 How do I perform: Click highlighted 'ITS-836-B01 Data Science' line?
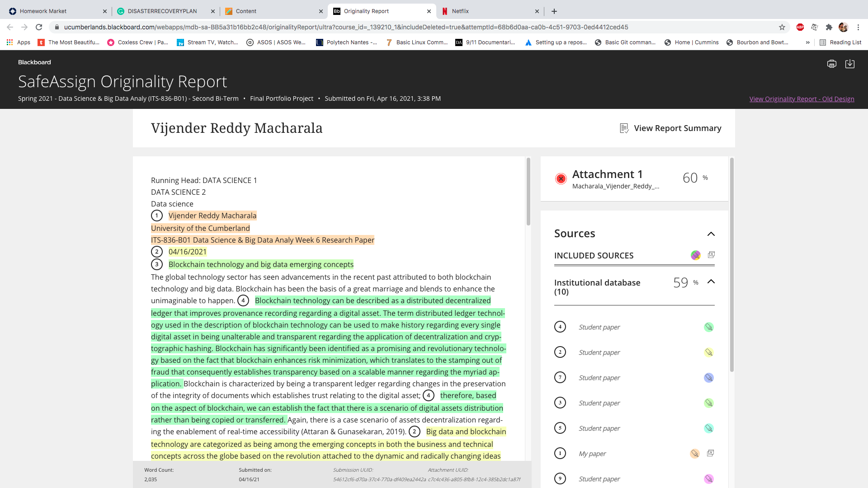pos(263,240)
